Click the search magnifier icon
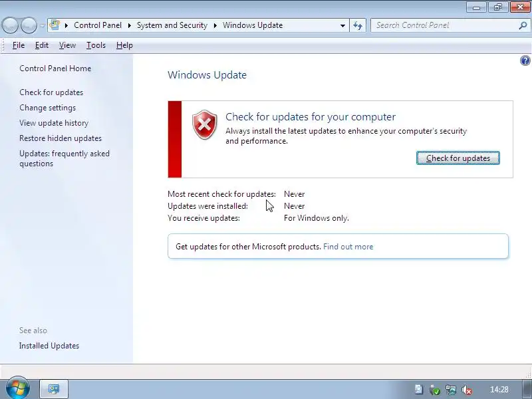 [x=523, y=25]
